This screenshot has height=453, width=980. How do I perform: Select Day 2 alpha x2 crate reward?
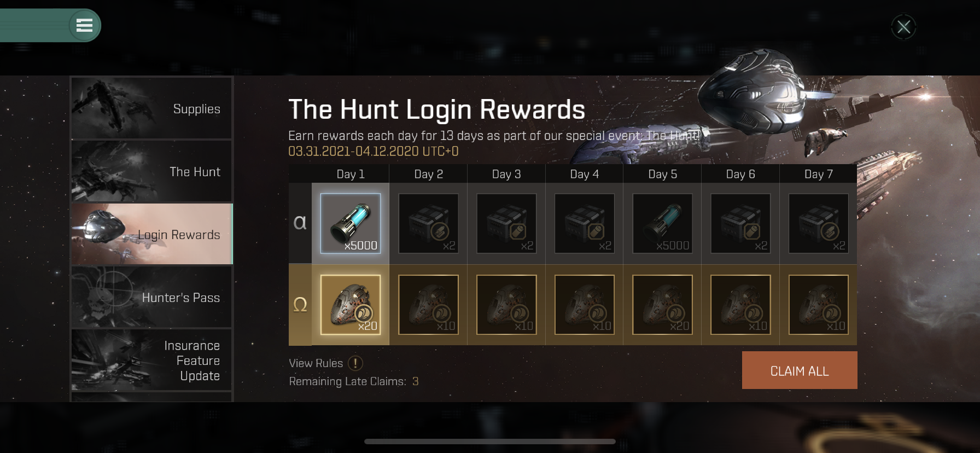[429, 223]
